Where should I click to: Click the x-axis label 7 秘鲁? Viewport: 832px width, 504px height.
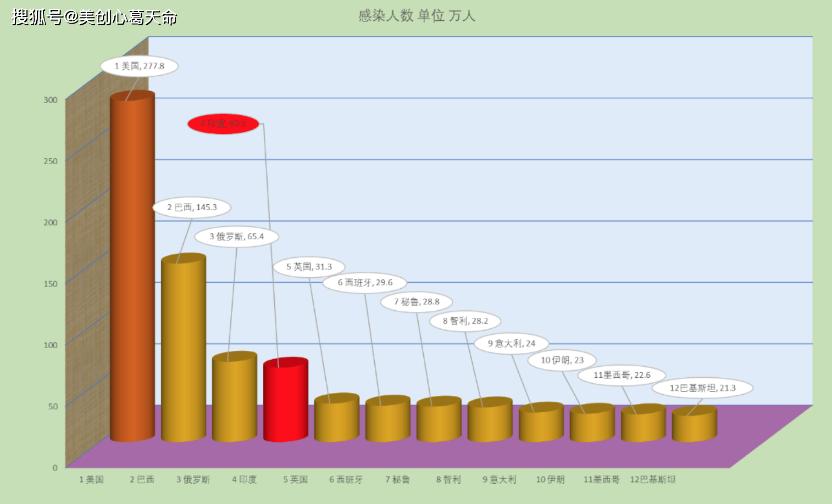click(x=397, y=479)
